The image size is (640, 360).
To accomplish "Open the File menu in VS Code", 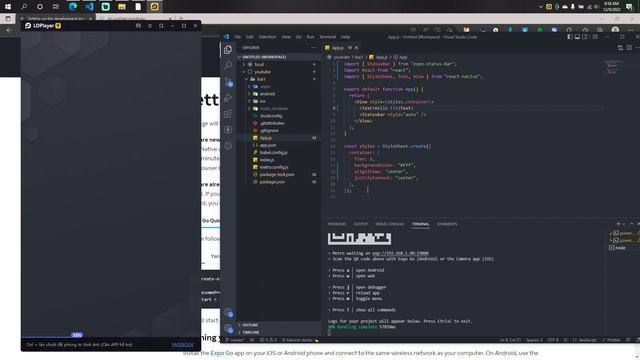I will 237,37.
